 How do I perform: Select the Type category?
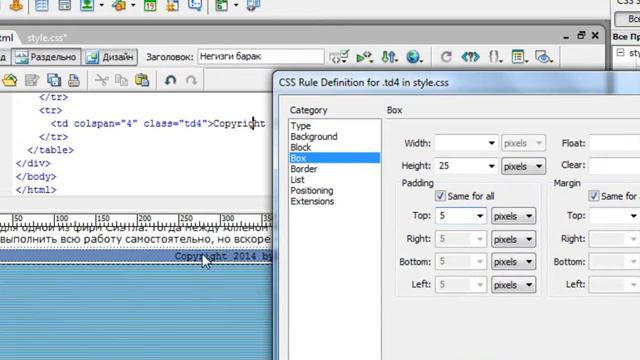pos(301,126)
